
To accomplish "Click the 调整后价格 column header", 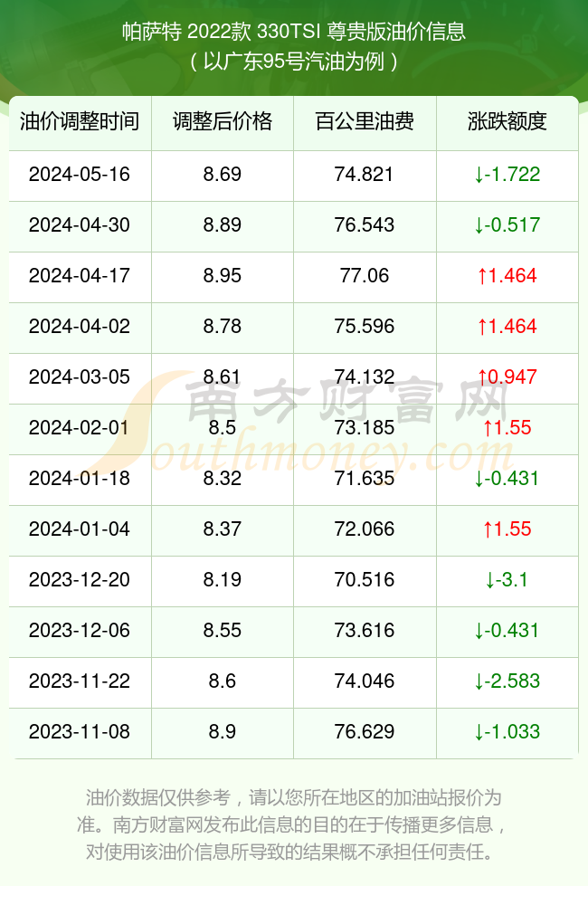I will pyautogui.click(x=223, y=121).
